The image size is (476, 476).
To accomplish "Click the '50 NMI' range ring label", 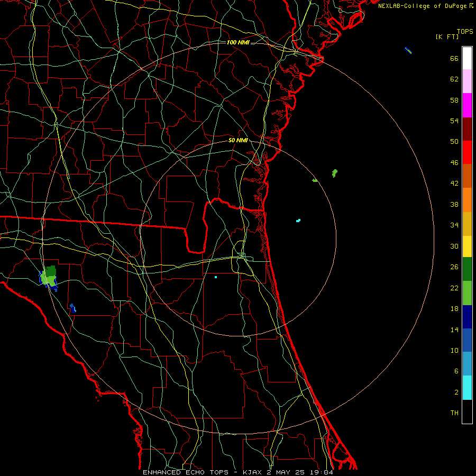I will pos(238,140).
